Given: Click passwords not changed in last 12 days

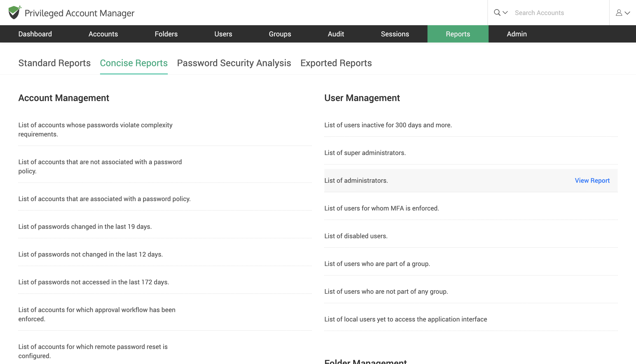Looking at the screenshot, I should coord(90,254).
